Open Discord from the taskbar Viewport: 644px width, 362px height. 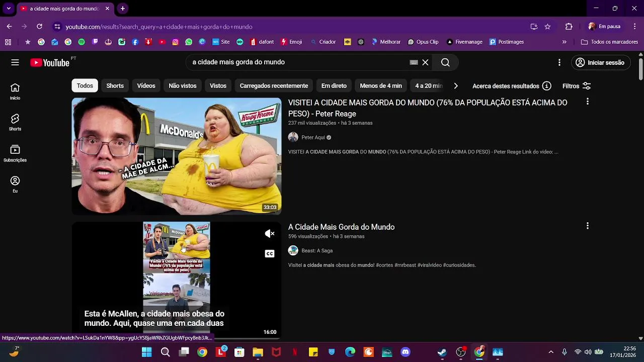pos(406,352)
